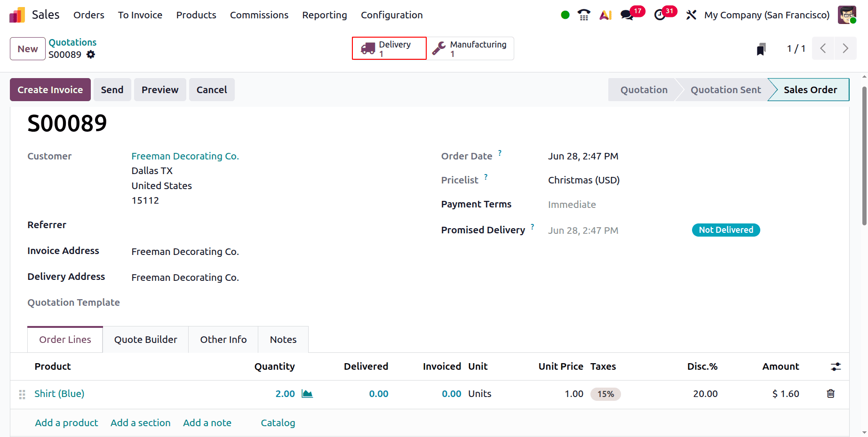Screen dimensions: 868x437
Task: Click the vertical scrollbar thumb
Action: pos(864,155)
